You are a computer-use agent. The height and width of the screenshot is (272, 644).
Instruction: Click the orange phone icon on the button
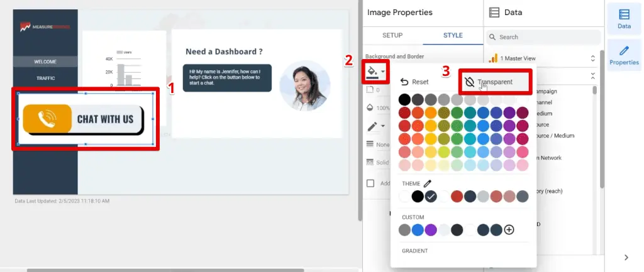pyautogui.click(x=47, y=119)
